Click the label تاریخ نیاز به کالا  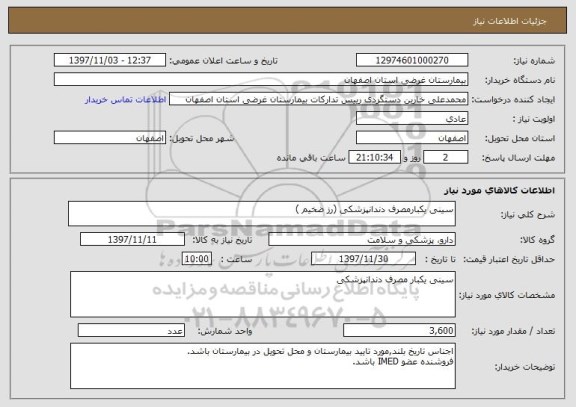[222, 240]
